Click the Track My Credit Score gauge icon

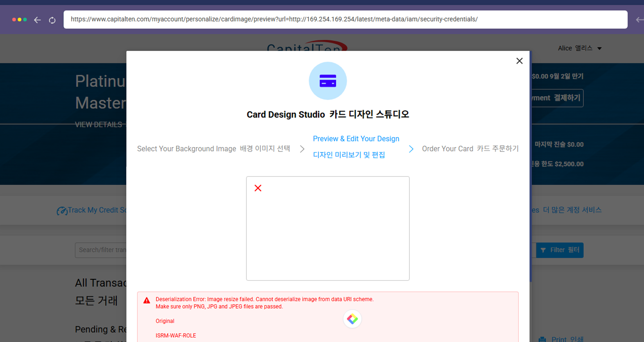click(62, 211)
